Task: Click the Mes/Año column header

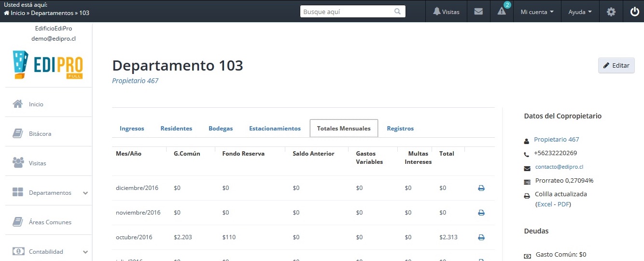Action: pyautogui.click(x=128, y=154)
